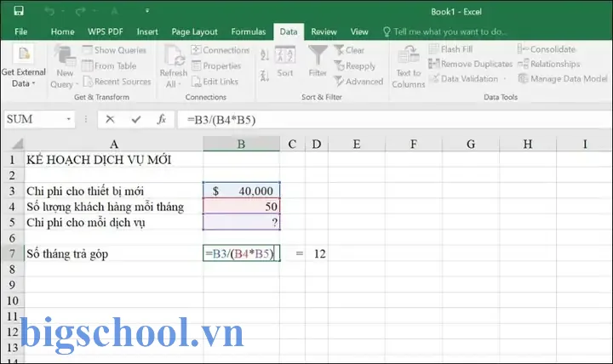The width and height of the screenshot is (613, 364).
Task: Click cell 'Chi phí cho thiết bị mới'
Action: point(114,191)
